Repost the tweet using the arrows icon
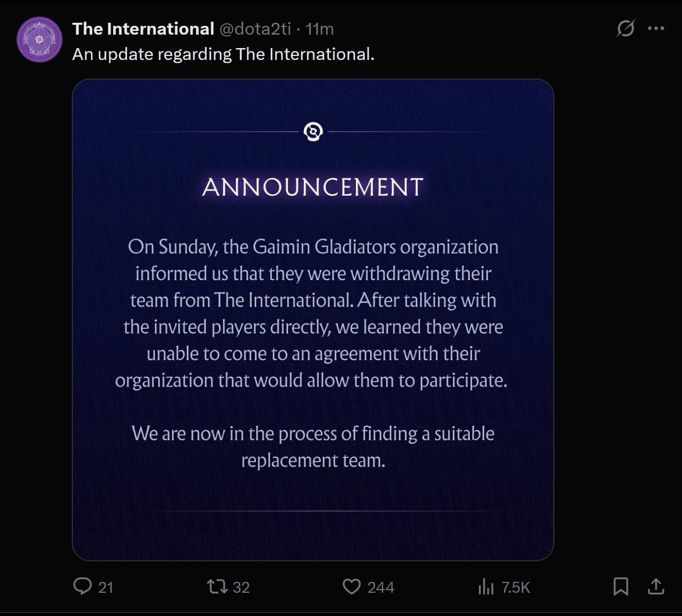The width and height of the screenshot is (682, 616). tap(217, 587)
